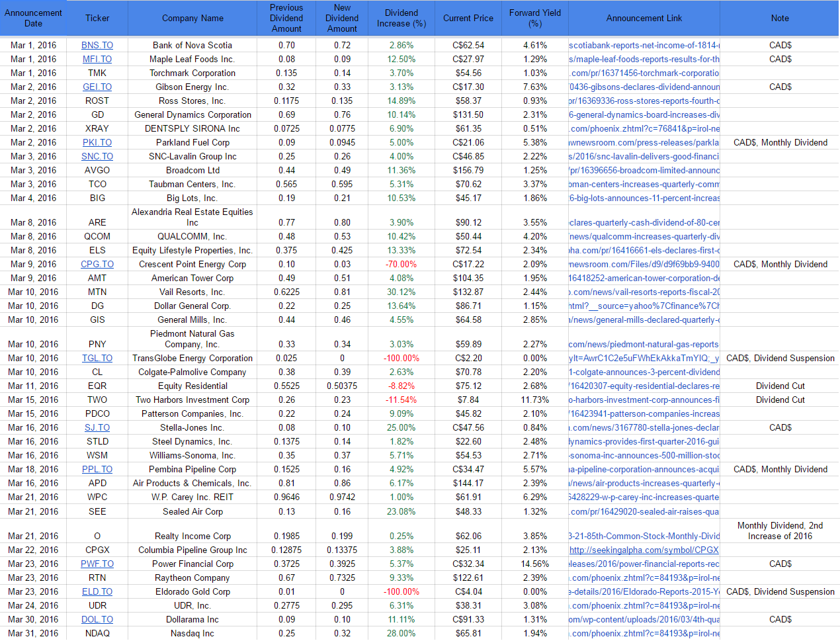Open the PKI.TO ticker link
This screenshot has width=840, height=643.
coord(97,142)
